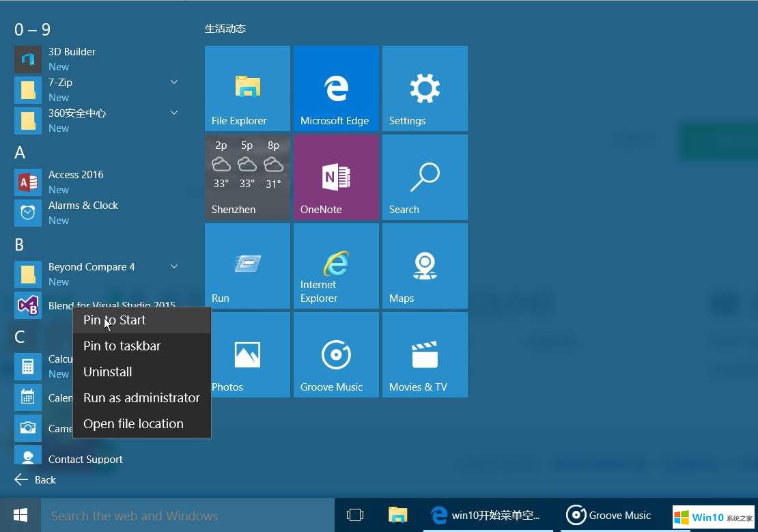Viewport: 758px width, 532px height.
Task: Launch the Camera app icon
Action: pos(27,428)
